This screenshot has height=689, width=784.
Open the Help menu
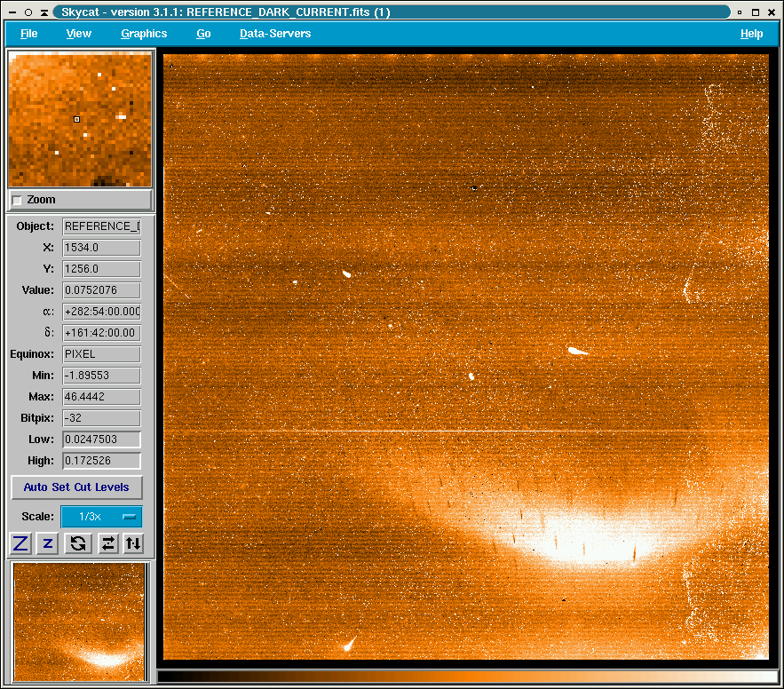click(751, 34)
